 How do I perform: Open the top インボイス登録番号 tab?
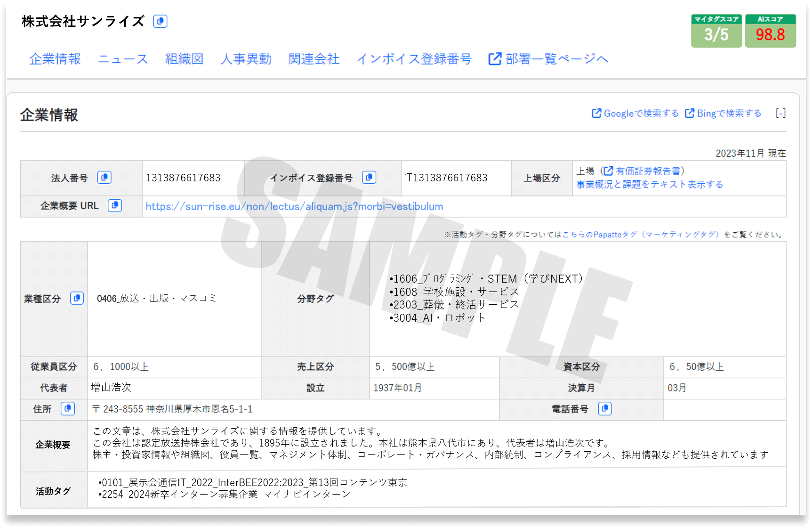(x=414, y=59)
